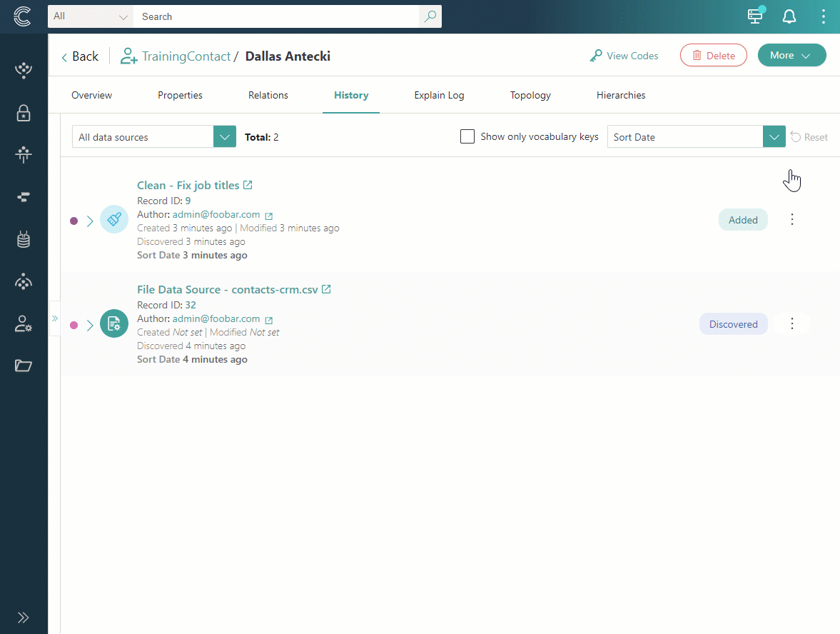Switch to the Explain Log tab
This screenshot has height=634, width=840.
[439, 95]
